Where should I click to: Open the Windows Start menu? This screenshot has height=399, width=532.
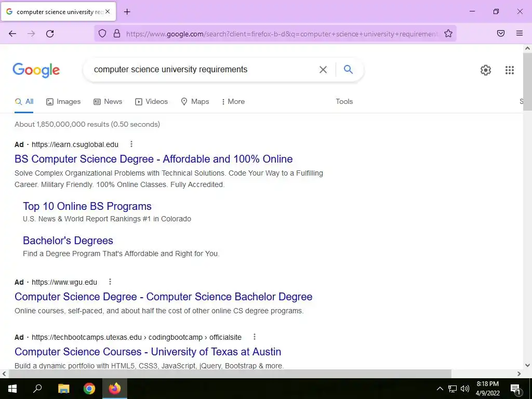[x=12, y=389]
